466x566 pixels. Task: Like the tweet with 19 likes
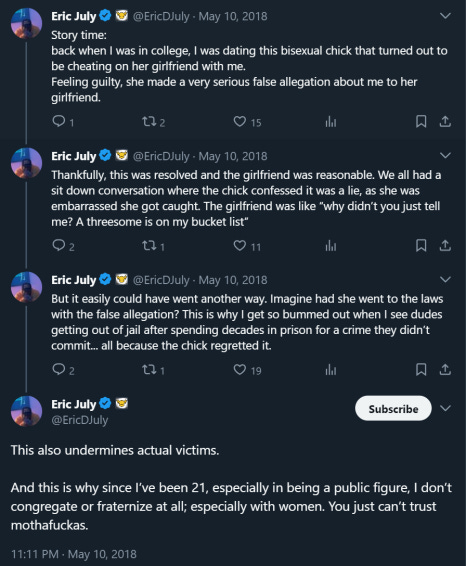[x=240, y=369]
